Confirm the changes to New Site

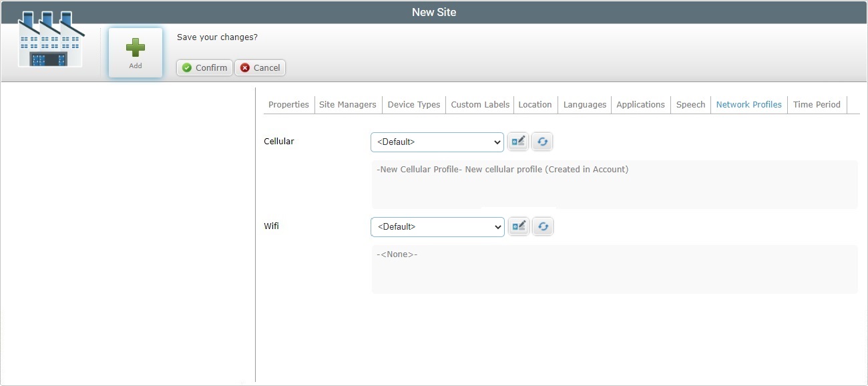[204, 67]
